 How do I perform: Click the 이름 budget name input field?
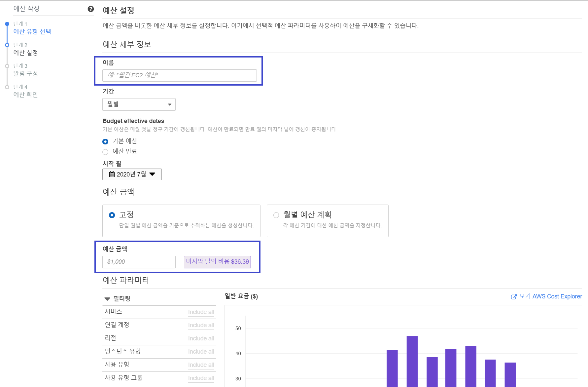tap(180, 75)
